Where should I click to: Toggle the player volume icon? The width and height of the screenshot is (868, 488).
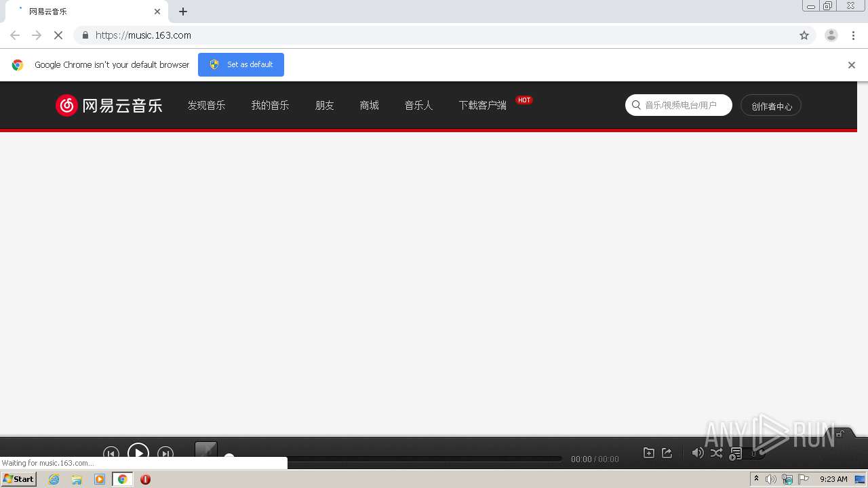pos(697,453)
